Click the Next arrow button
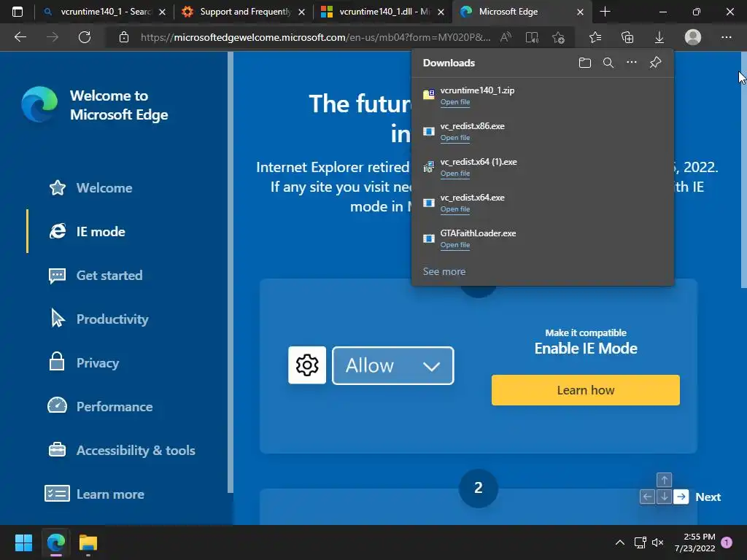This screenshot has width=747, height=560. coord(681,497)
